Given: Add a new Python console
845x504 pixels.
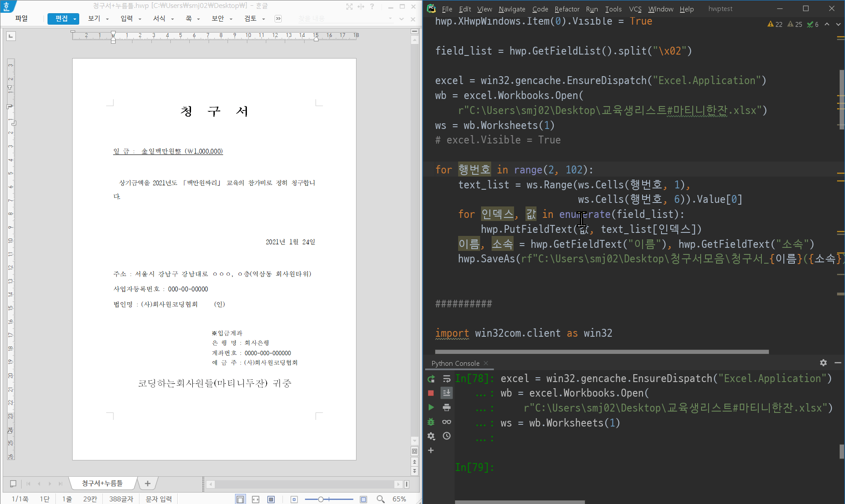Looking at the screenshot, I should pos(431,450).
